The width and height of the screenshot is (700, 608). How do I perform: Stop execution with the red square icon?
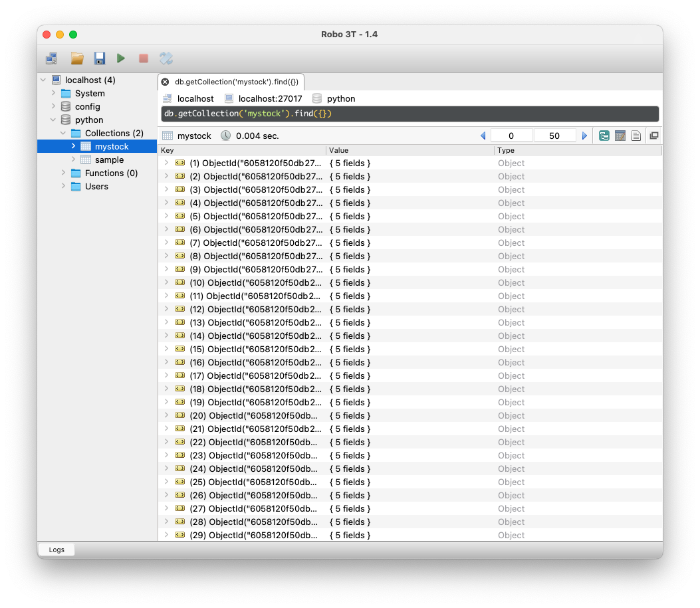(144, 58)
